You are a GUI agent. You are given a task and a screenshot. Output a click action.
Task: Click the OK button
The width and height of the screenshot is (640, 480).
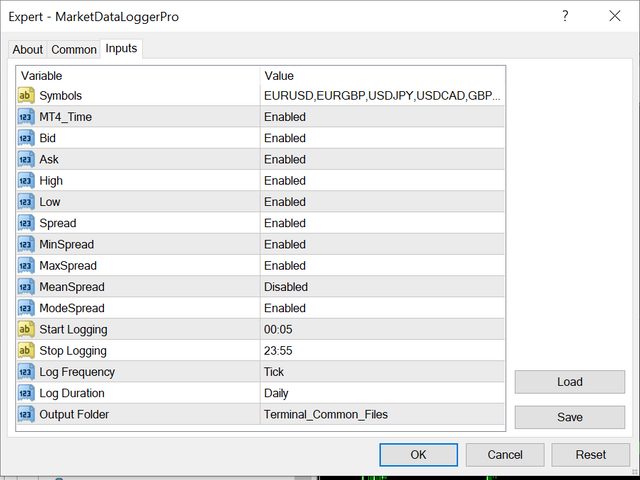(418, 455)
